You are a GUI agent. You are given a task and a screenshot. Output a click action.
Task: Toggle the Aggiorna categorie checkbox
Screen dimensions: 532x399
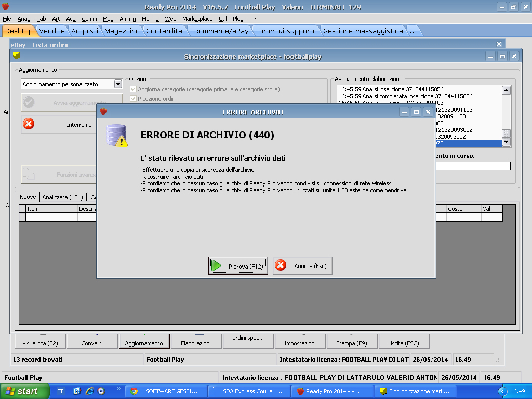click(x=134, y=89)
